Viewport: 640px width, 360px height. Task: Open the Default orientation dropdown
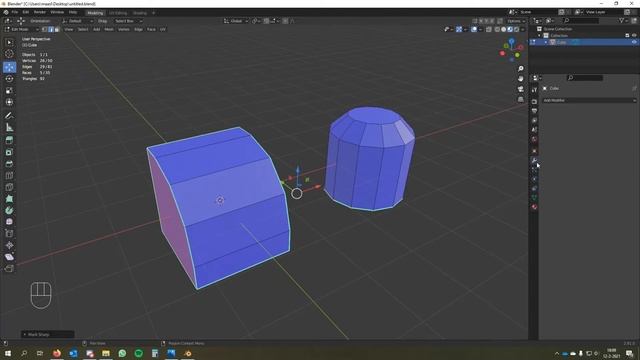(x=77, y=21)
